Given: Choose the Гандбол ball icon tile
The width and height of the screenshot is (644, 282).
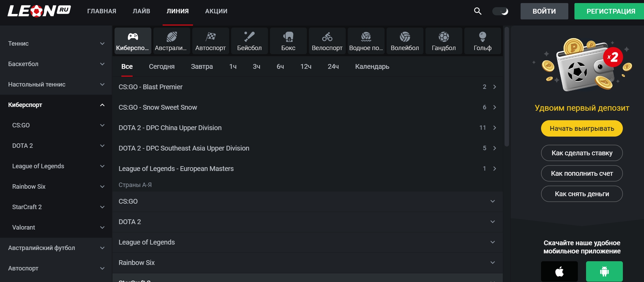Looking at the screenshot, I should coord(444,41).
